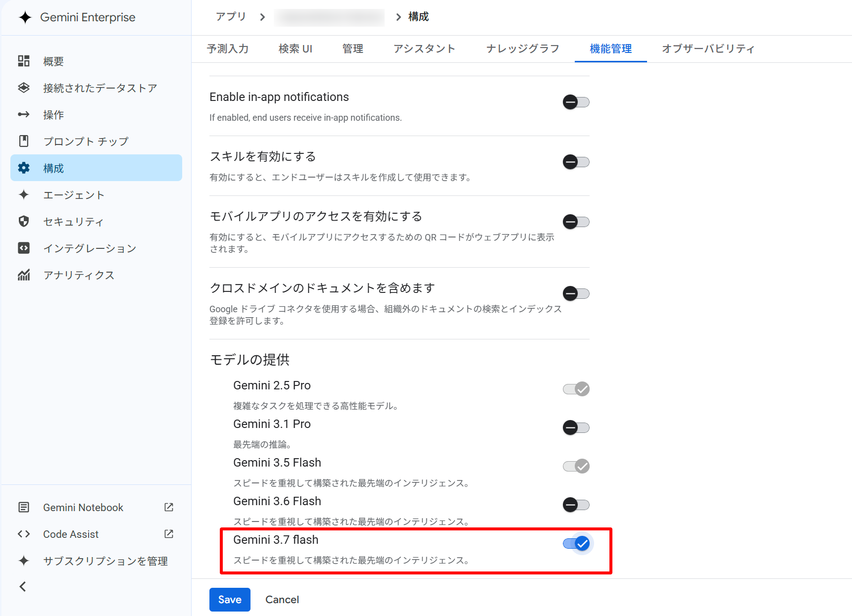
Task: Open the Gemini Notebook link
Action: coord(96,507)
